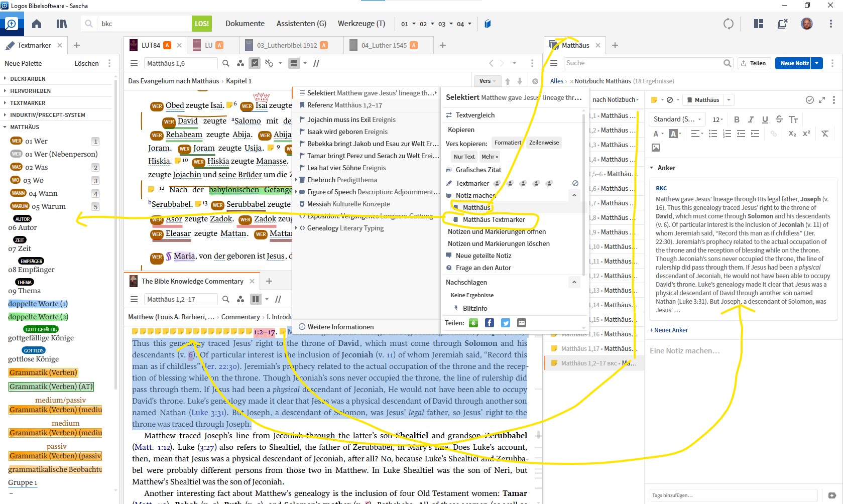Open Werkzeuge (T) menu

(362, 24)
